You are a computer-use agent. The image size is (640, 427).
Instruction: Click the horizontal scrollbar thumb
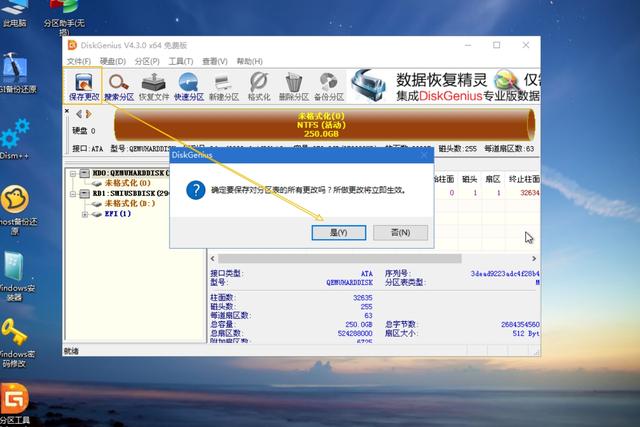click(340, 259)
